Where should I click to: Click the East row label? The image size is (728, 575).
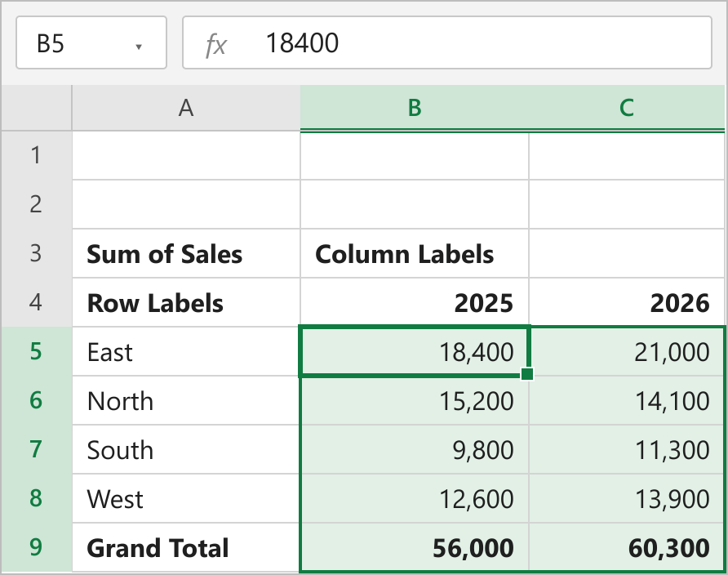(x=186, y=351)
